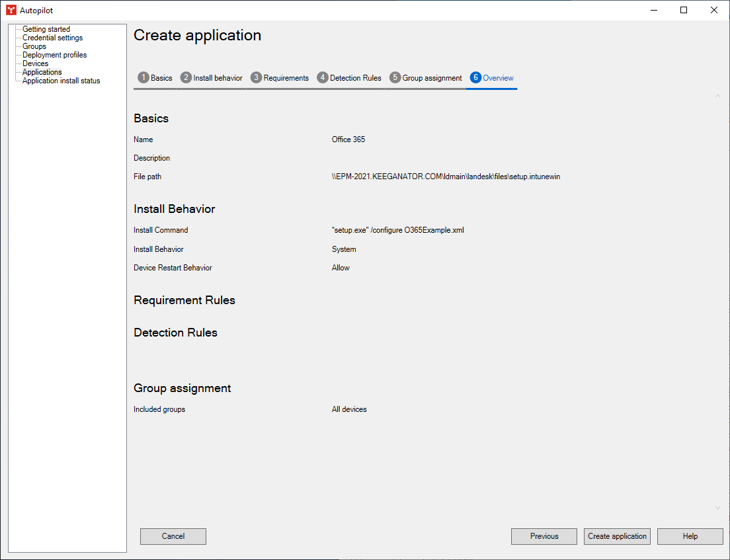The width and height of the screenshot is (730, 560).
Task: Click the scroll-up chevron above the content pane
Action: click(717, 95)
